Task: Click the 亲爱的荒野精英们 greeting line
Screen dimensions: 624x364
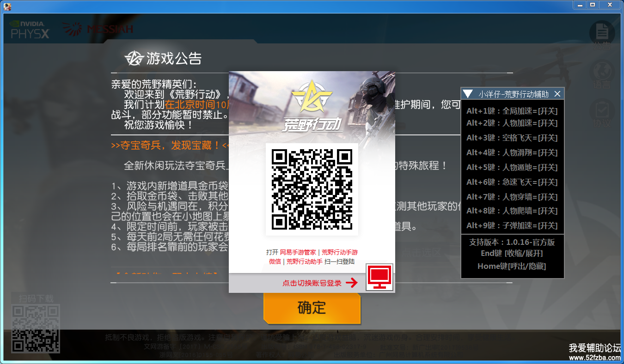Action: (x=154, y=85)
